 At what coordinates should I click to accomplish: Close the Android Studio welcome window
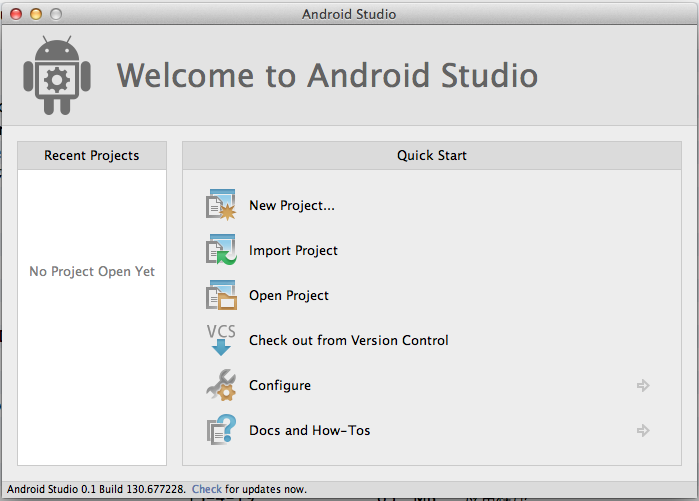16,14
